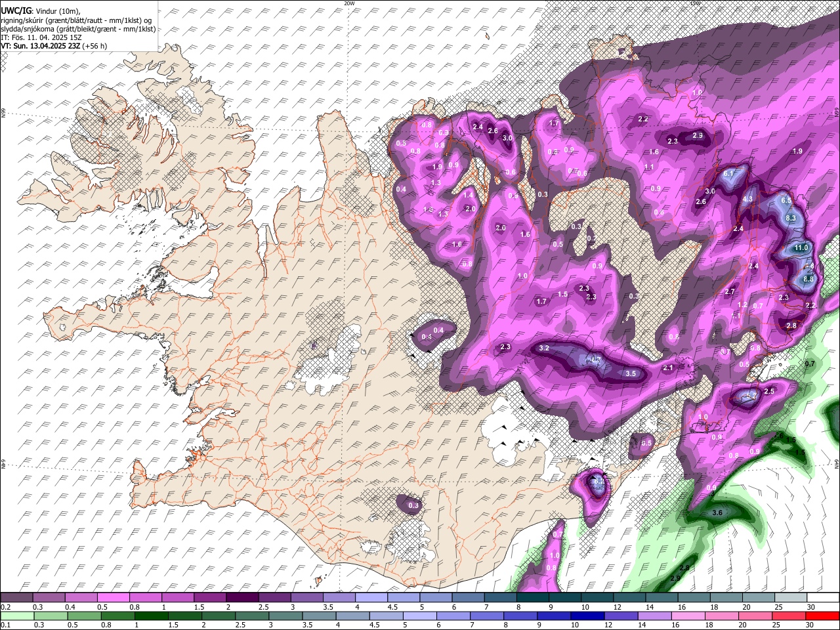Pick the navy blue 10–12 rain legend swatch
840x630 pixels.
587,616
